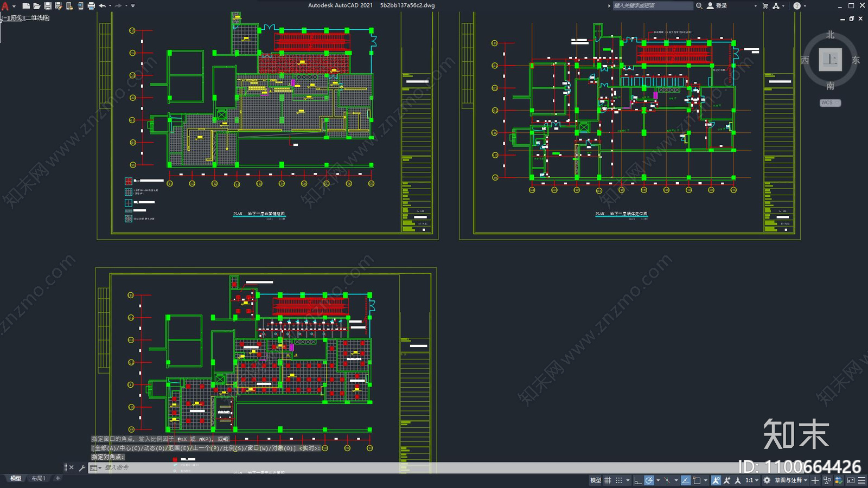
Task: Open from Web and Mobile icon
Action: pos(69,6)
